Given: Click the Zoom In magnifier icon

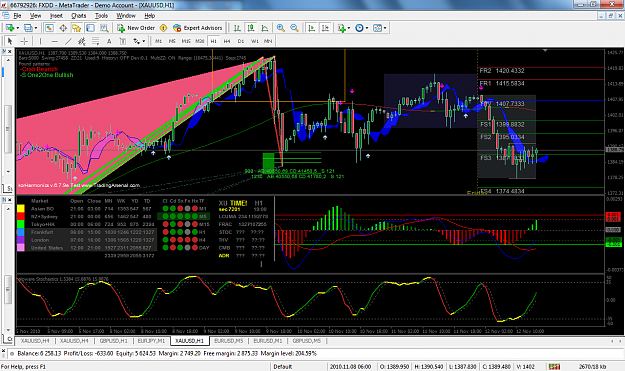Looking at the screenshot, I should (281, 28).
